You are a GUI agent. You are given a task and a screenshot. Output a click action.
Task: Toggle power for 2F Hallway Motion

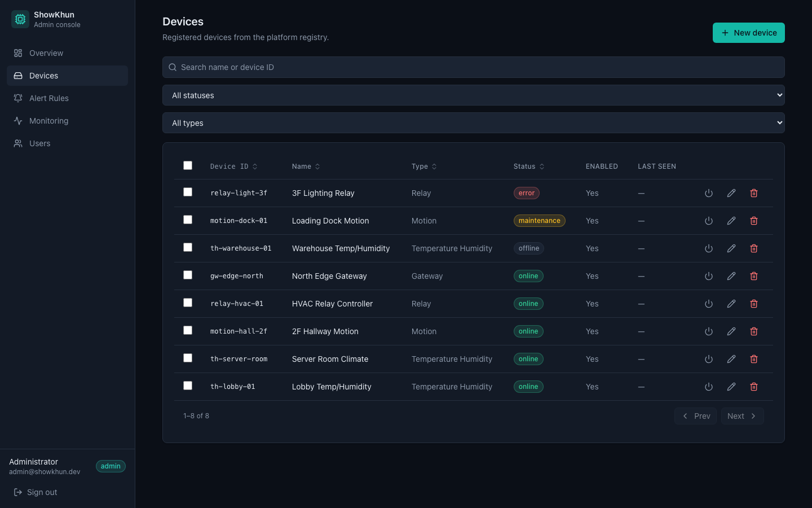(x=709, y=331)
